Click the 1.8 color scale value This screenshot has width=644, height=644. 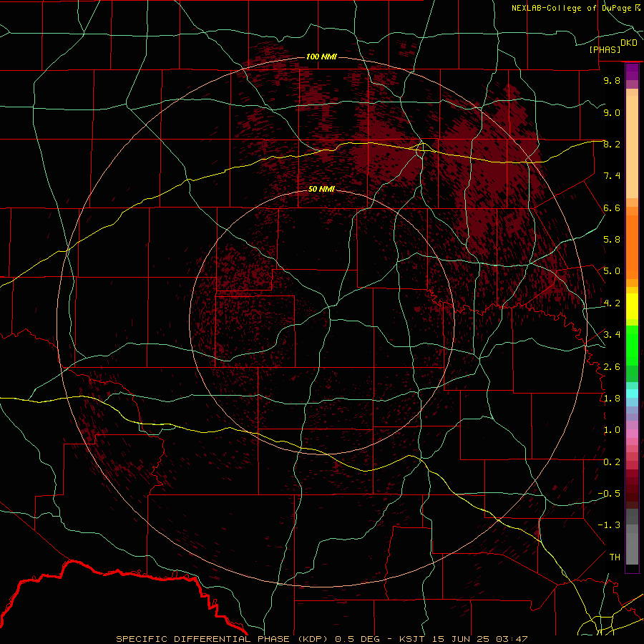tap(612, 399)
